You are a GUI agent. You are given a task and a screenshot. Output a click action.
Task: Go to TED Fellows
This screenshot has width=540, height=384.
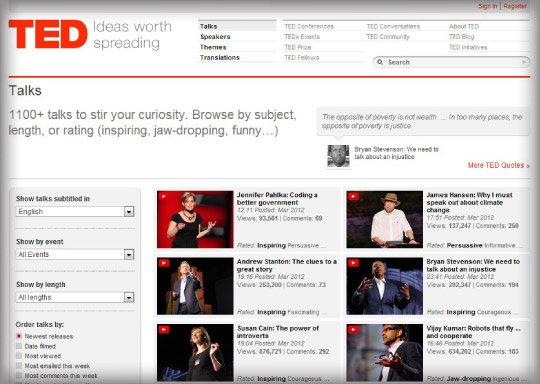tap(302, 58)
